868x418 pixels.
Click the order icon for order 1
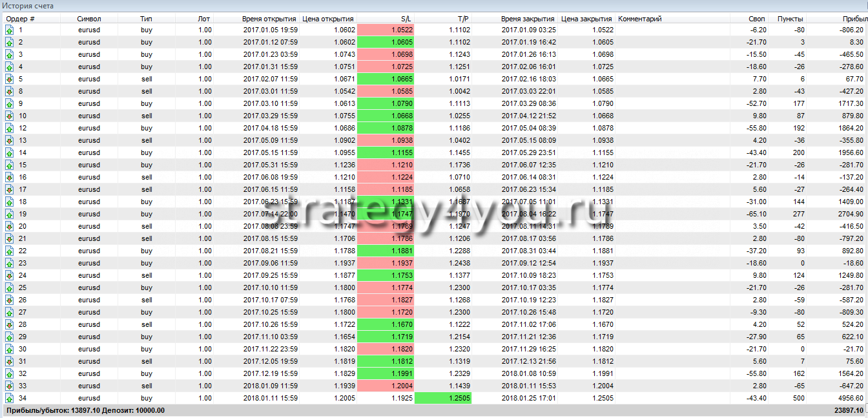tap(10, 30)
